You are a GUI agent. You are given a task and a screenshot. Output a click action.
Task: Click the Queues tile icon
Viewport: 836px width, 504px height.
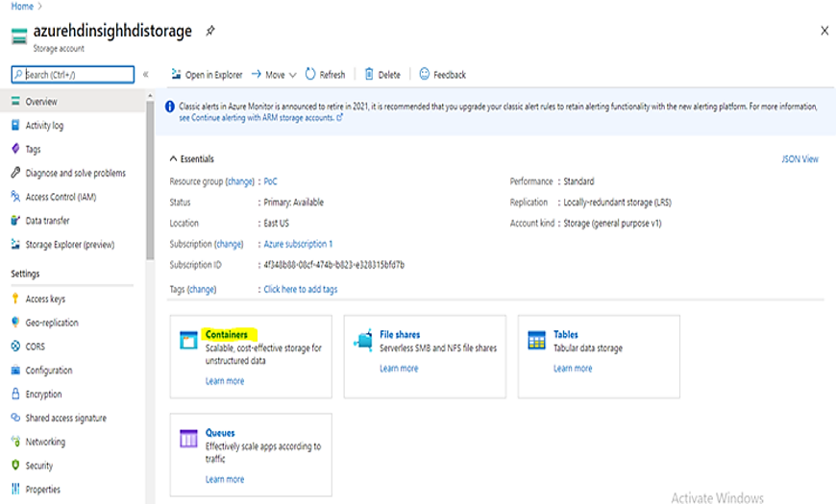tap(188, 439)
